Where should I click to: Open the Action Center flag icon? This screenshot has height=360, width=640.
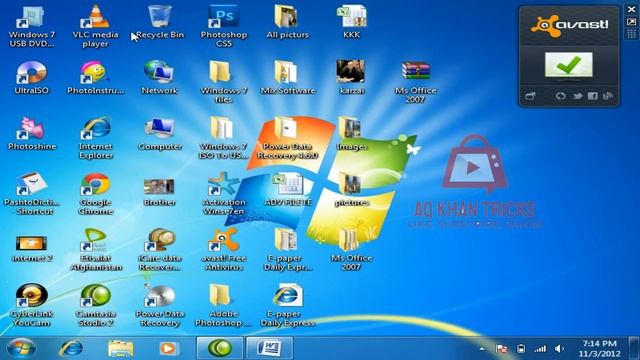tap(502, 349)
